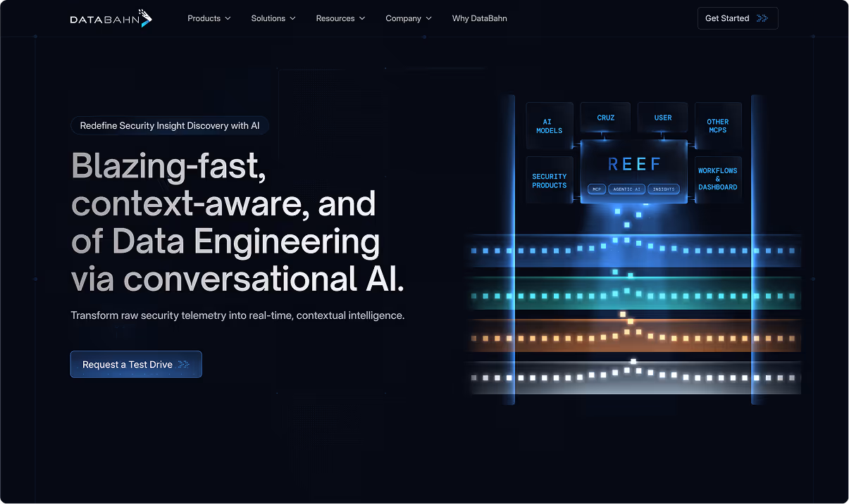Click the REEF central panel title
This screenshot has height=504, width=849.
coord(634,164)
